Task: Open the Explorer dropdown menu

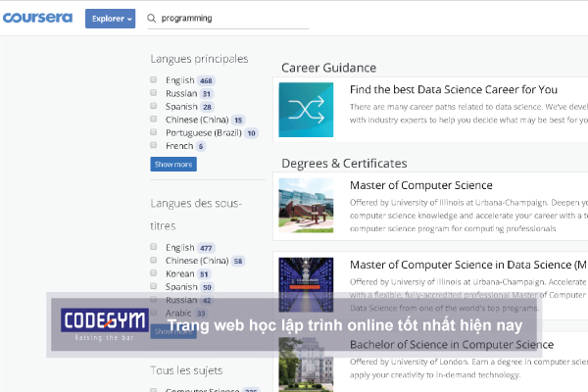Action: [110, 19]
